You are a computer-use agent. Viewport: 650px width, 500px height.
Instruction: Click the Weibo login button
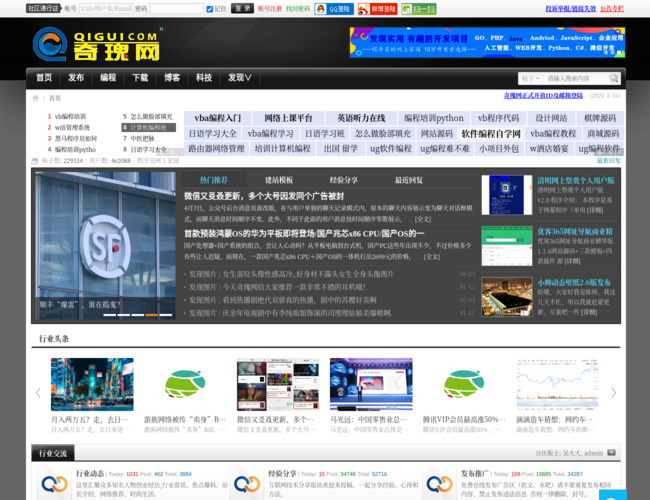pos(377,9)
